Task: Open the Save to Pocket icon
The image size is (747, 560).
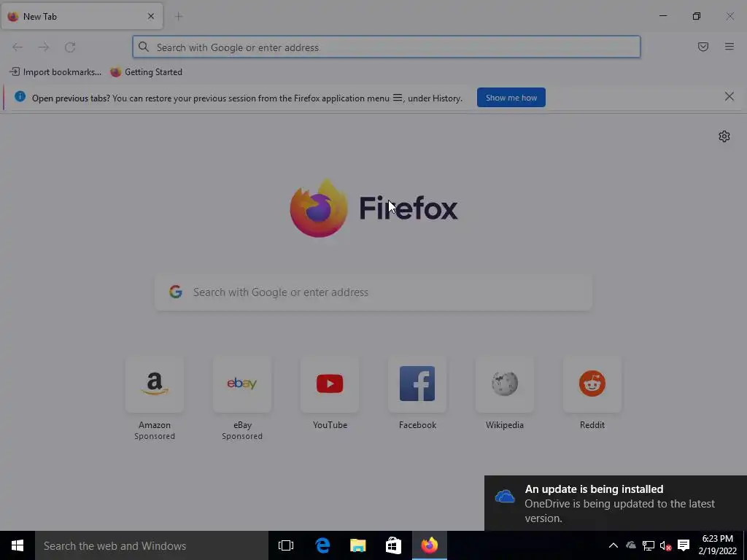Action: [703, 47]
